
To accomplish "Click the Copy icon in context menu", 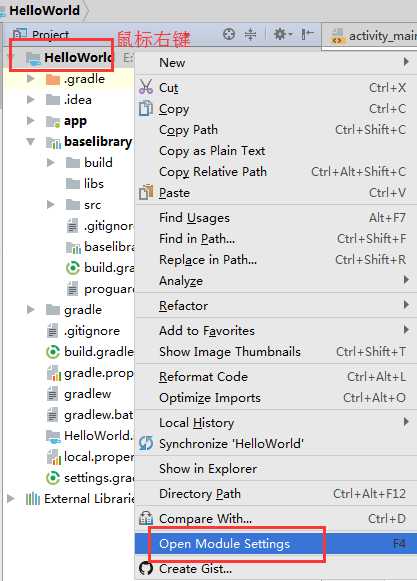I will [146, 109].
